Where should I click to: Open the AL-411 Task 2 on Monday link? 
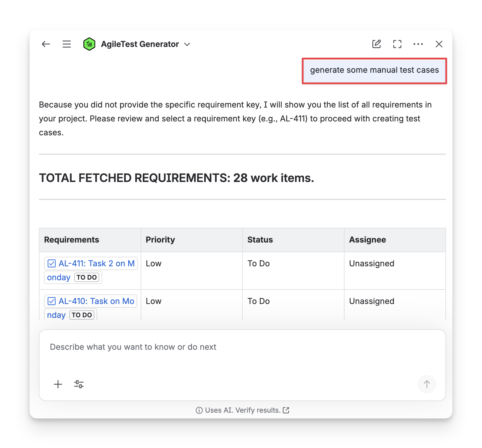[x=96, y=263]
